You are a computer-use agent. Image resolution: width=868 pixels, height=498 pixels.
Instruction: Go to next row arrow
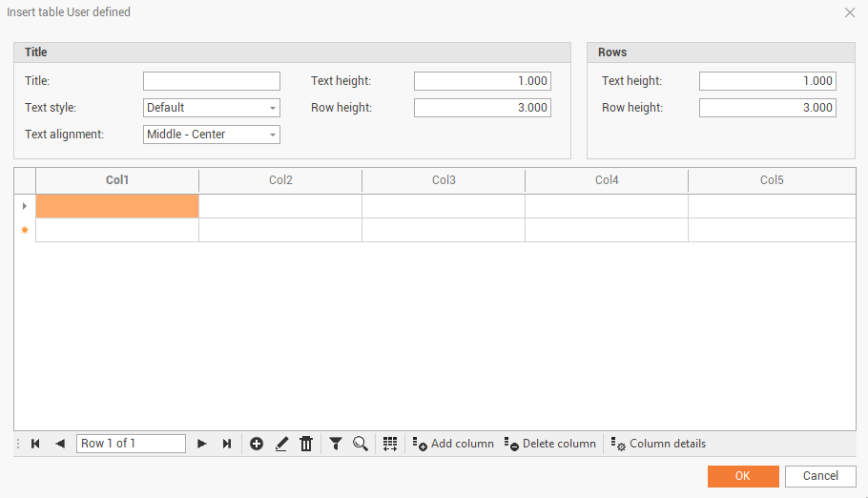coord(201,444)
